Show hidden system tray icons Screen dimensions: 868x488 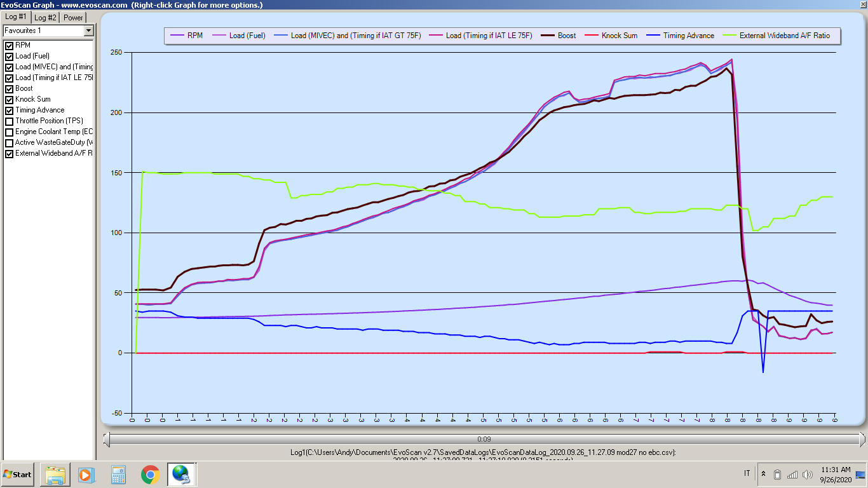(x=763, y=474)
